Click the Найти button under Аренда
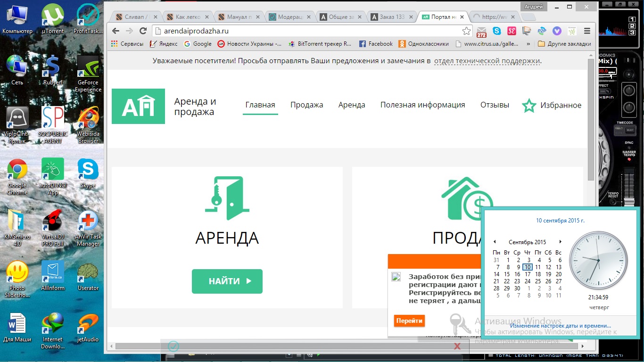This screenshot has height=362, width=644. click(x=227, y=281)
